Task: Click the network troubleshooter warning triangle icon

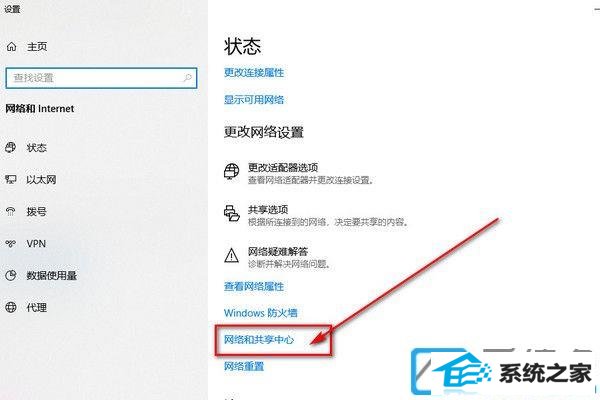Action: tap(232, 255)
